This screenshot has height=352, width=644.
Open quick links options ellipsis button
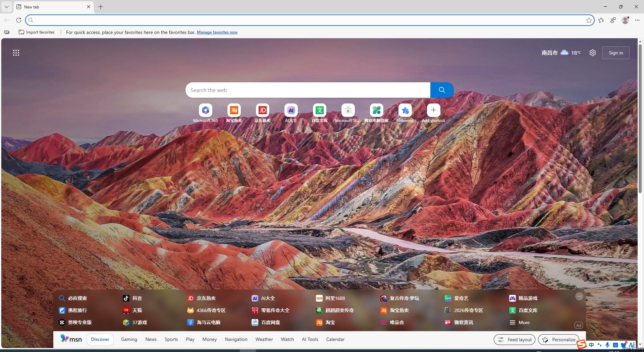pyautogui.click(x=579, y=296)
